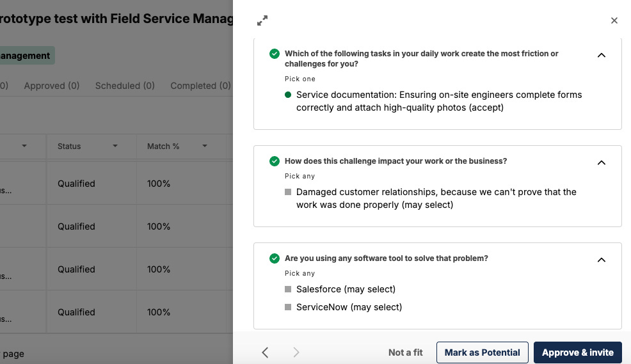Toggle the Damaged customer relationships checkbox
Viewport: 631px width, 364px height.
[288, 193]
